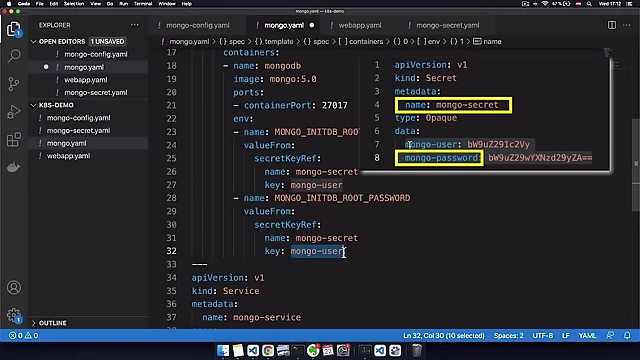Open Evernote from the dock
Screen dimensions: 640x360
[313, 350]
